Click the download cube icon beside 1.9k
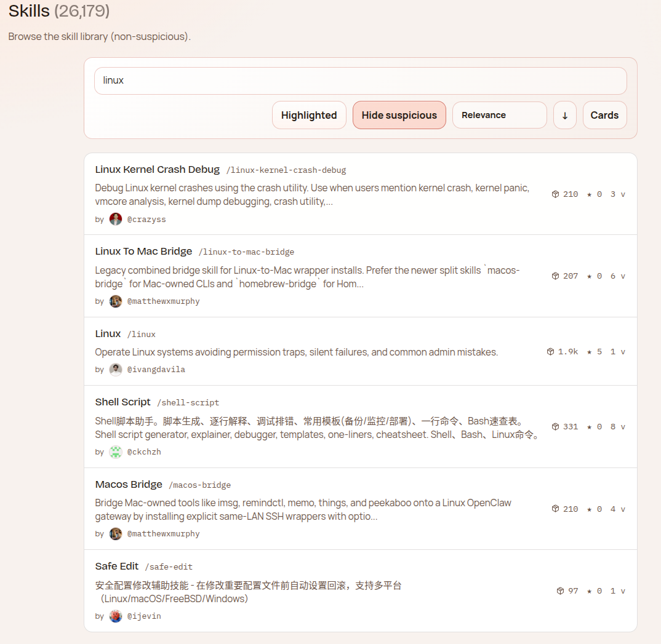661x644 pixels. [x=550, y=352]
